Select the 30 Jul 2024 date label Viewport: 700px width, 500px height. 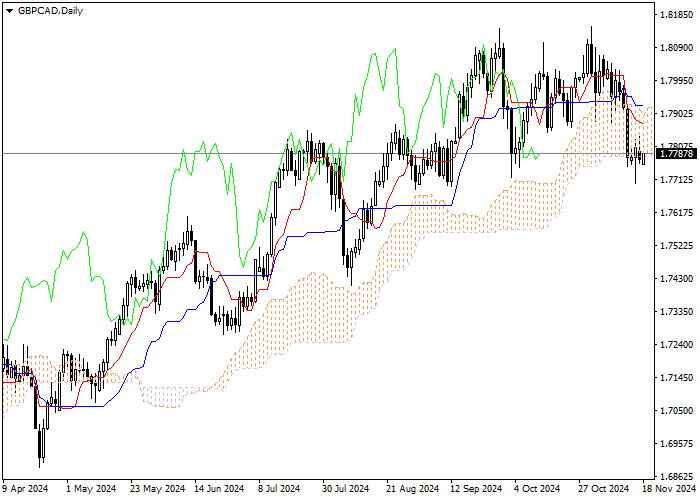point(346,489)
